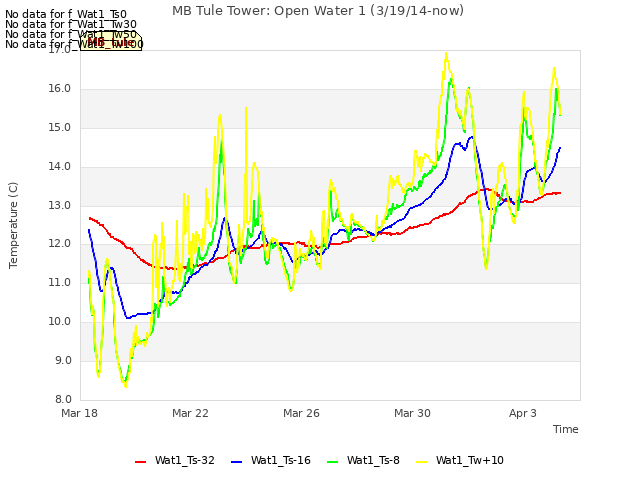
Task: Click 'No data for f_Wat1_Ts0' message
Action: pos(66,15)
